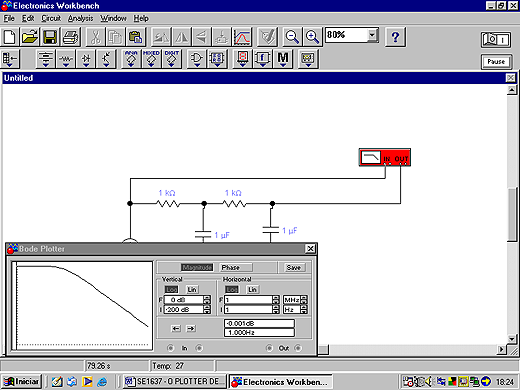Expand the 80% zoom dropdown
Viewport: 520px width, 390px height.
[372, 35]
